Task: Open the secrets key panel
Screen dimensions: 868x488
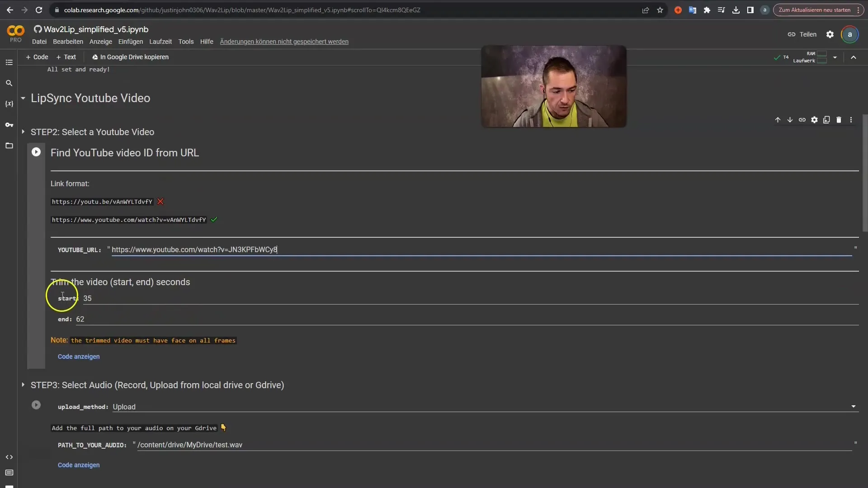Action: coord(9,125)
